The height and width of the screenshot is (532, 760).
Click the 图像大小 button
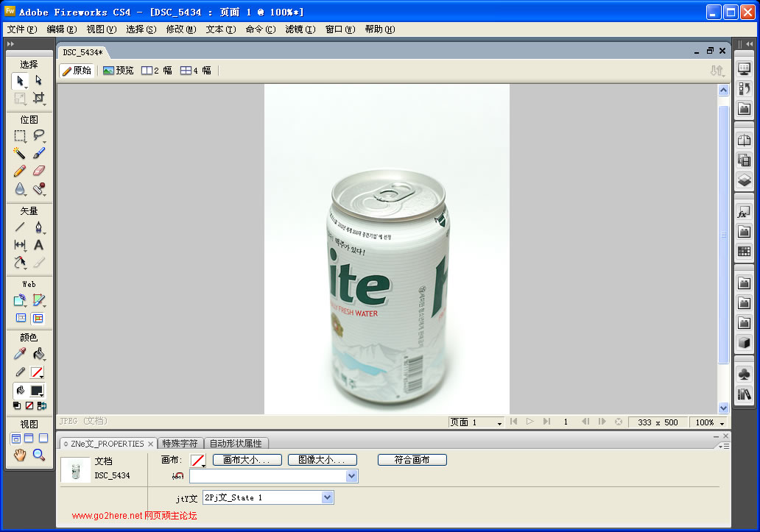323,460
